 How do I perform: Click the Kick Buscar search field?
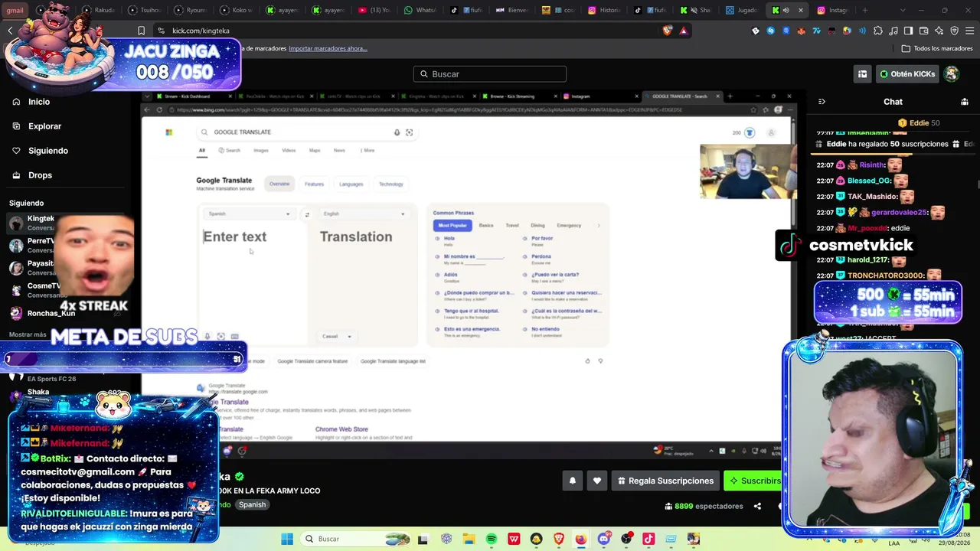tap(490, 74)
